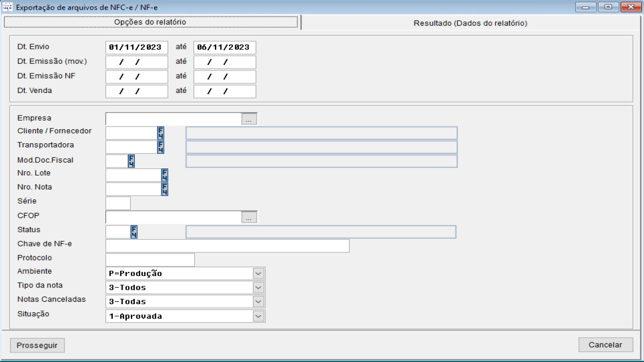Select the Série input box

point(118,203)
